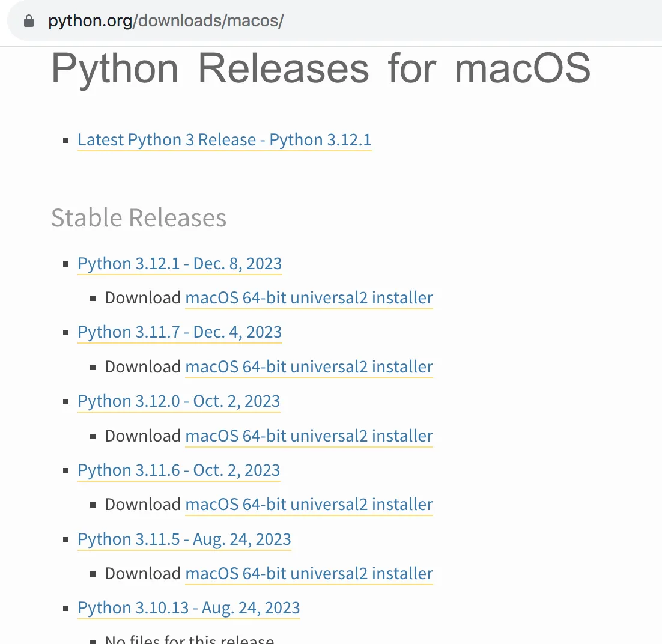Image resolution: width=662 pixels, height=644 pixels.
Task: Download the Python 3.11.7 macOS universal2 installer
Action: click(309, 366)
